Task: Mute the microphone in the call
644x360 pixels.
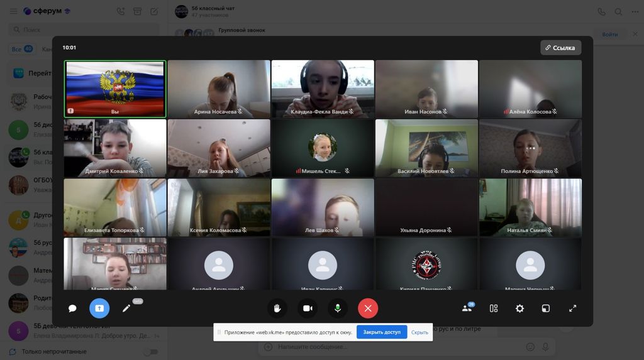Action: coord(338,308)
